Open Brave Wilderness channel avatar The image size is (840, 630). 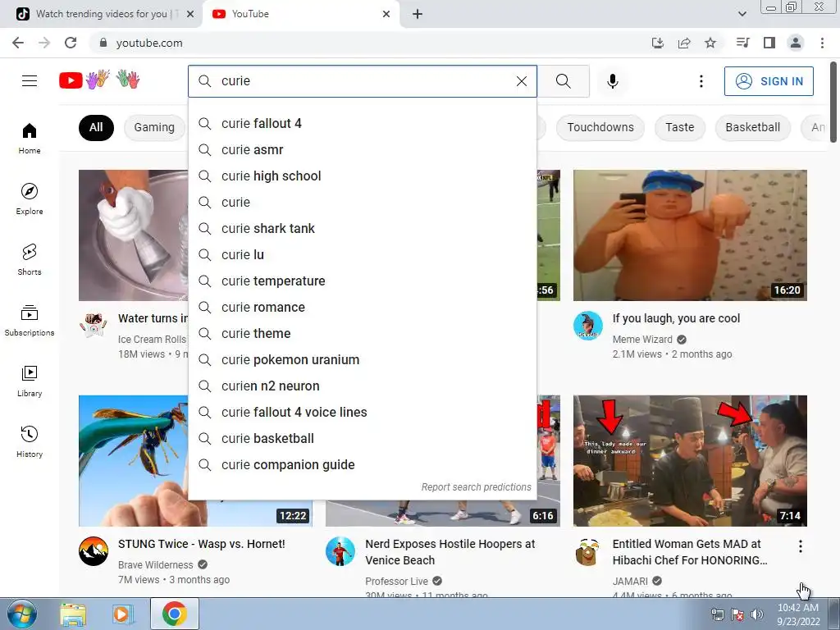pos(94,551)
